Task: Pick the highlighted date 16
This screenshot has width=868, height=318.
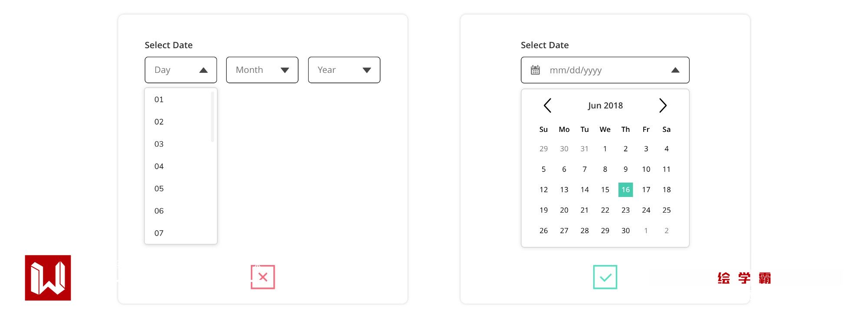Action: [x=625, y=190]
